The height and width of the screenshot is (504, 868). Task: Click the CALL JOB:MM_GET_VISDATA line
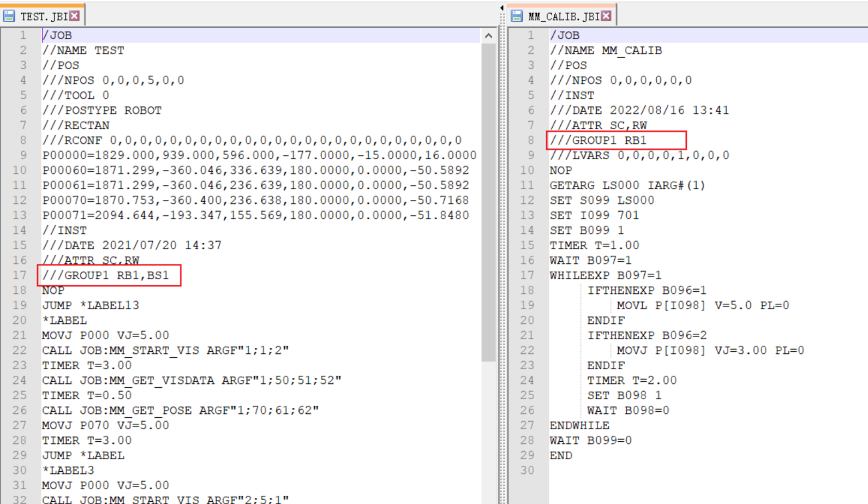[x=192, y=381]
